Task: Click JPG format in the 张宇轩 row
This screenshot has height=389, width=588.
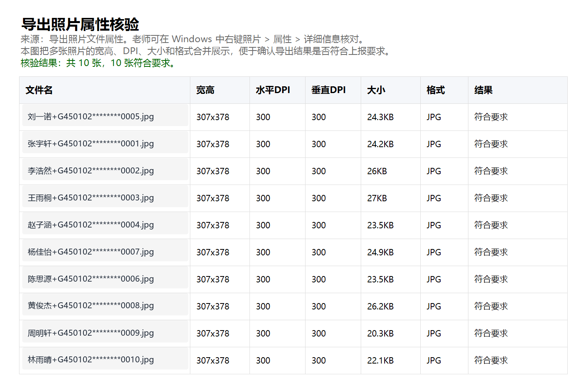Action: tap(434, 144)
